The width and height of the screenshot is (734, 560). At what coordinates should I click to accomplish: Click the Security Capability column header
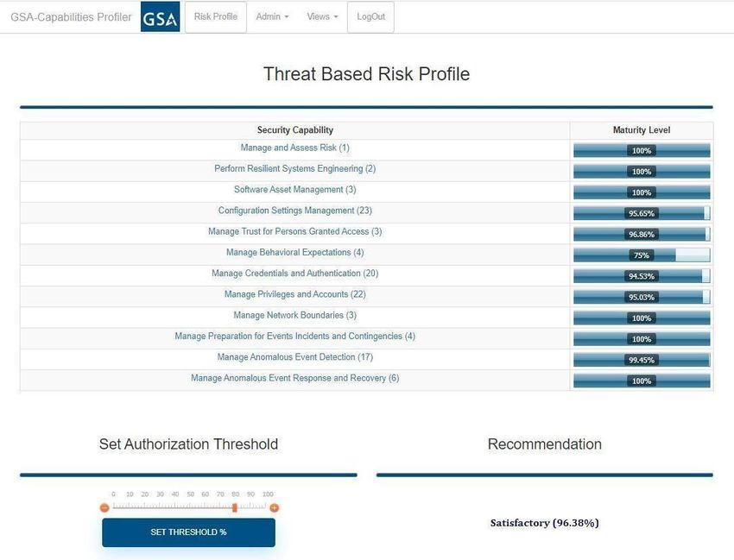point(295,130)
